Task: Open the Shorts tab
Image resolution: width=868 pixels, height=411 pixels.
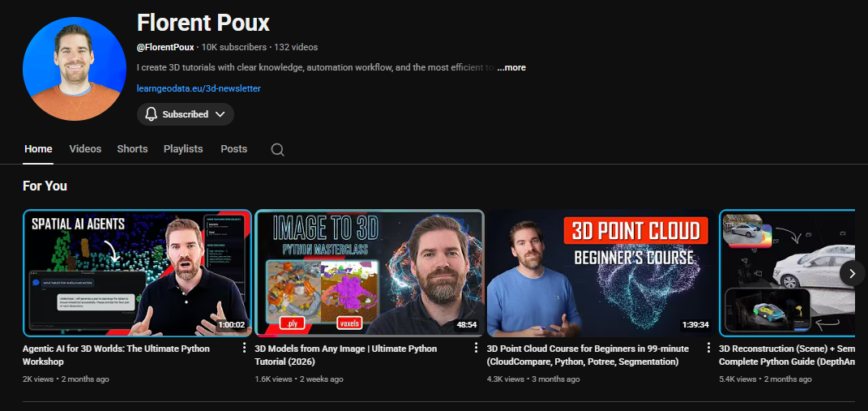Action: (132, 149)
